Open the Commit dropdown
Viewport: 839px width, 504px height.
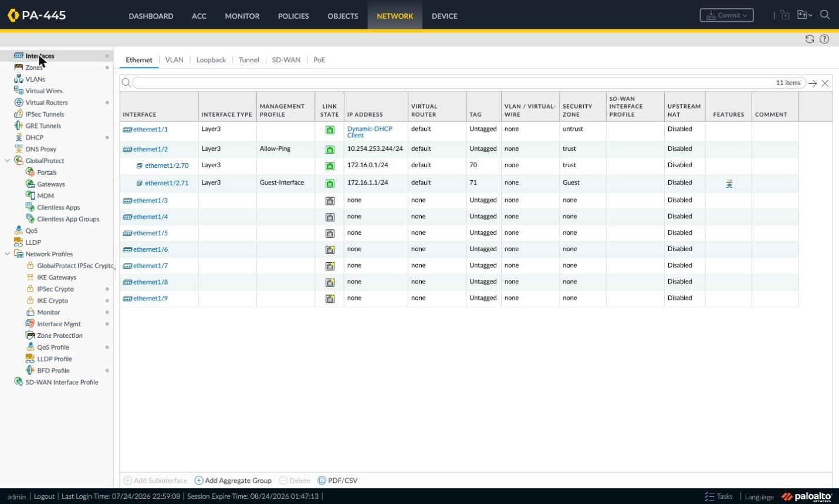pyautogui.click(x=726, y=15)
